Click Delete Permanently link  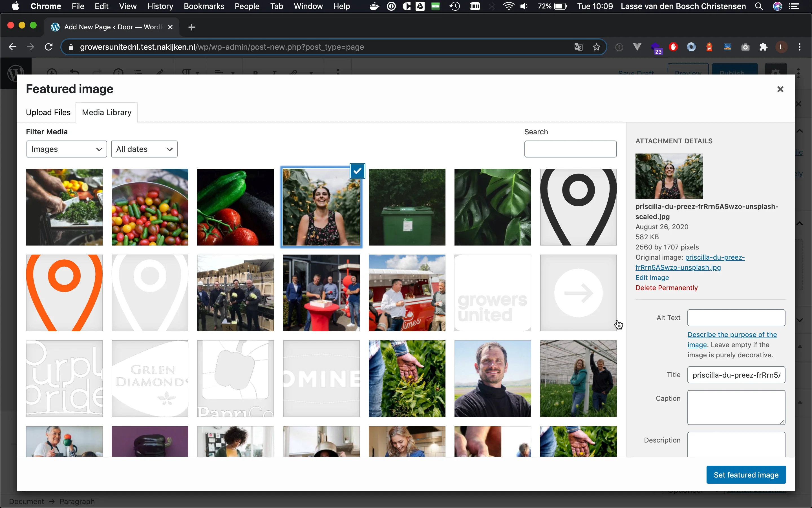(x=667, y=288)
